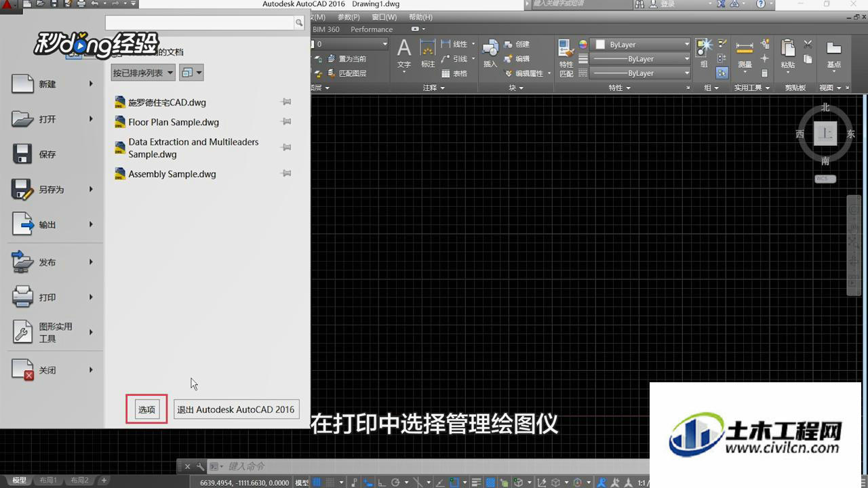
Task: Click the 输出 export icon
Action: click(23, 224)
